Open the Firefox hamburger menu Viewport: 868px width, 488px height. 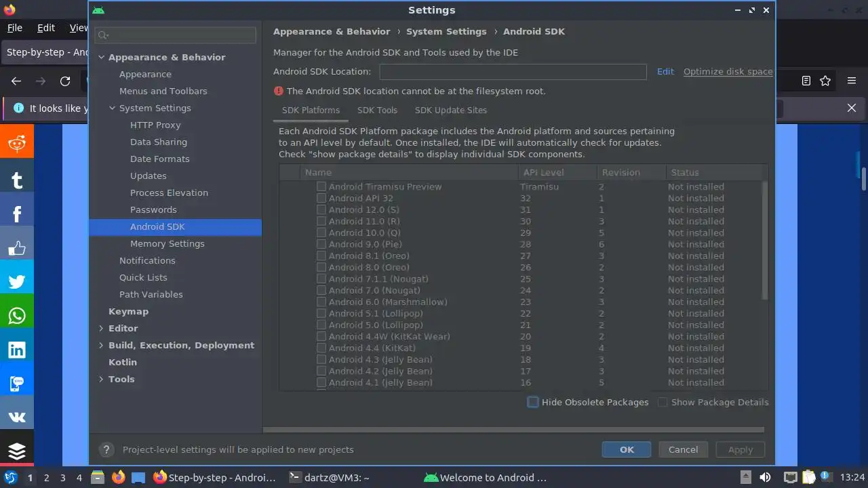point(852,81)
